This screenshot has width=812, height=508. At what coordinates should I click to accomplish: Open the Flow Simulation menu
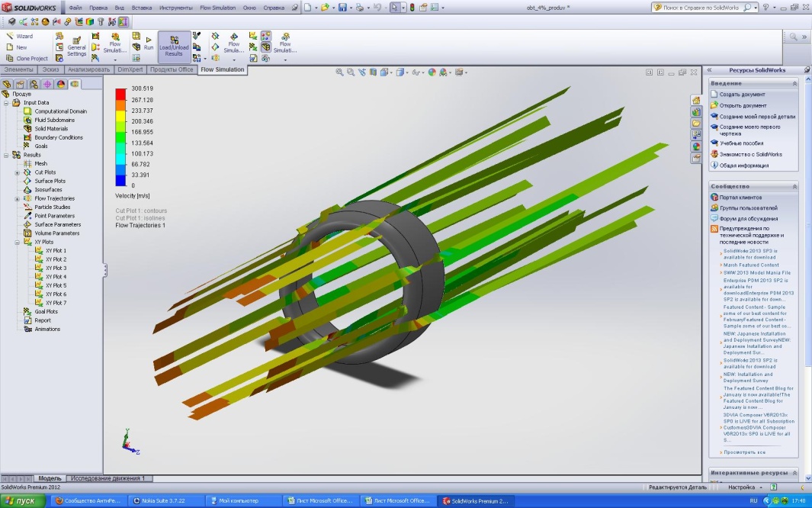217,8
